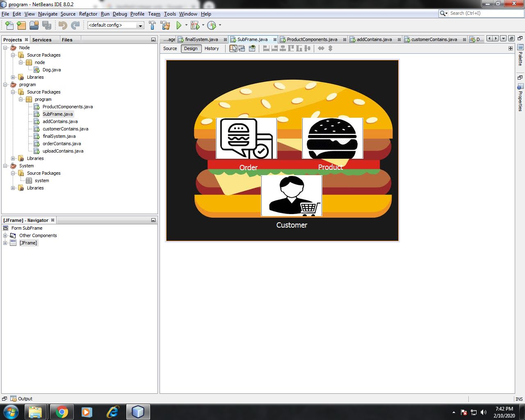This screenshot has width=525, height=420.
Task: Switch to the ProductComponents.java tab
Action: click(x=313, y=39)
